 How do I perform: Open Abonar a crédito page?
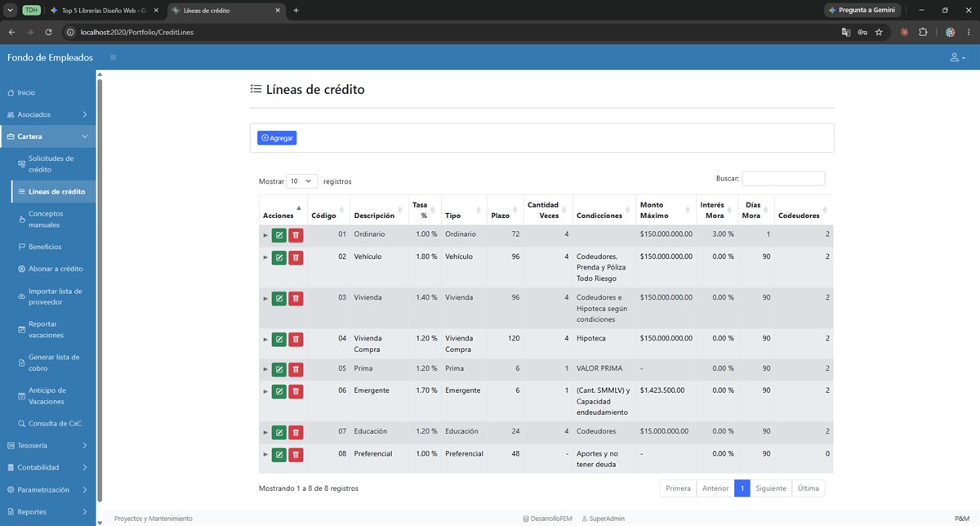coord(53,269)
